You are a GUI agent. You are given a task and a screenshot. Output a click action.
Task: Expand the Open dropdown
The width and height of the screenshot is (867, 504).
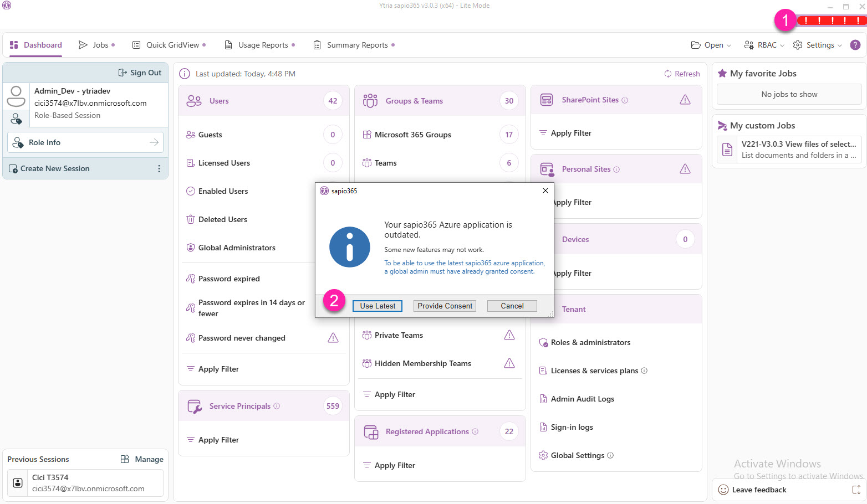click(x=711, y=45)
